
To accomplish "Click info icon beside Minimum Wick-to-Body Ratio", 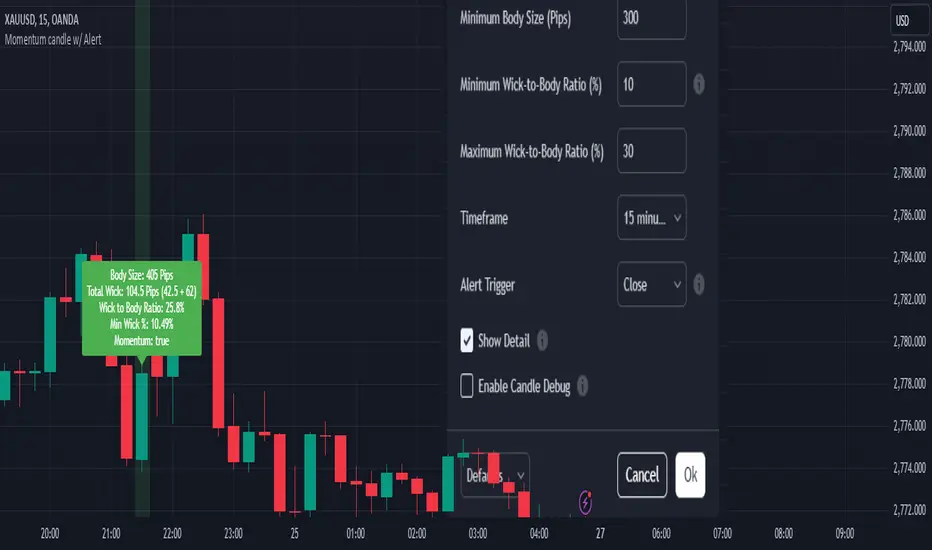I will click(x=698, y=84).
